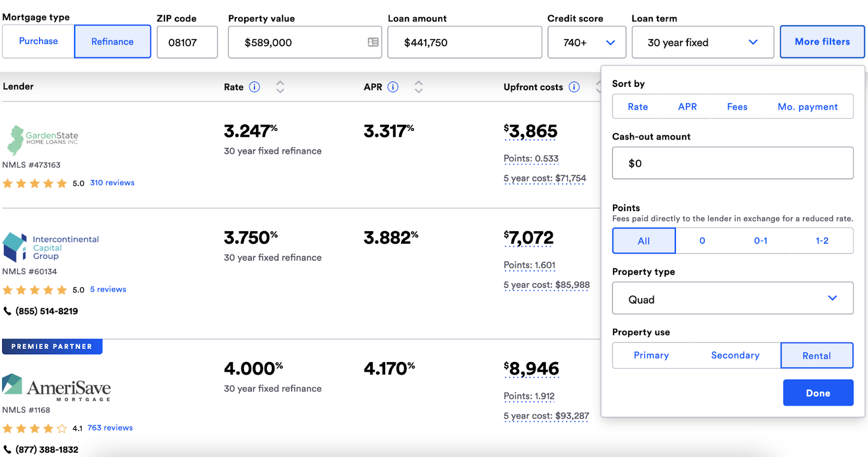Screen dimensions: 868x457
Task: Click the Premier Partner badge
Action: [x=52, y=346]
